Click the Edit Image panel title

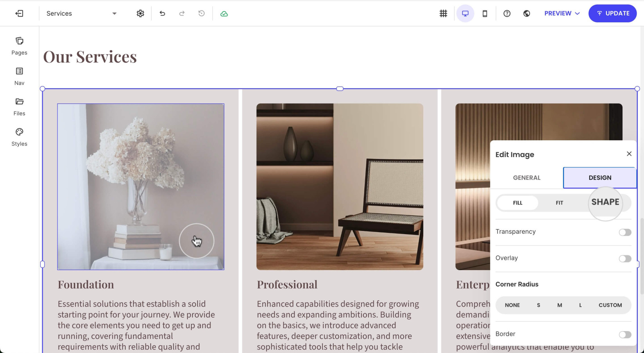(x=514, y=154)
